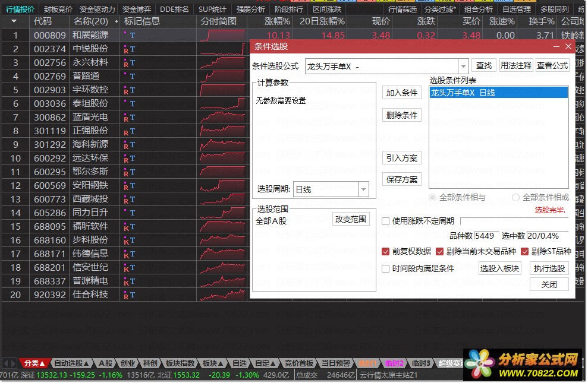Close the 条件选股 dialog with X
Image resolution: width=588 pixels, height=383 pixels.
click(568, 46)
